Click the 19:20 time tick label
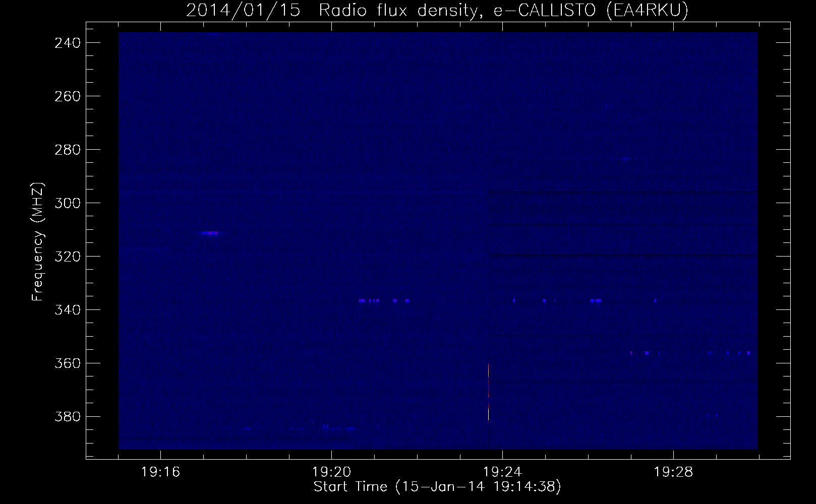 (x=331, y=472)
